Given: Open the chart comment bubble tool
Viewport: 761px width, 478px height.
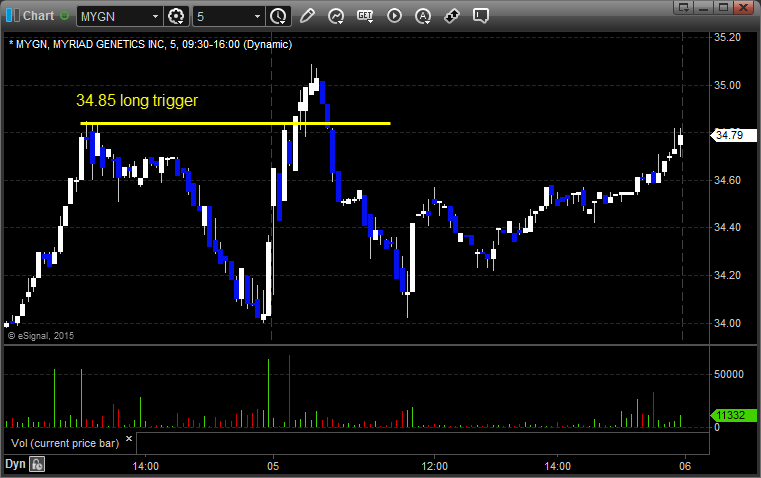Looking at the screenshot, I should coord(481,16).
